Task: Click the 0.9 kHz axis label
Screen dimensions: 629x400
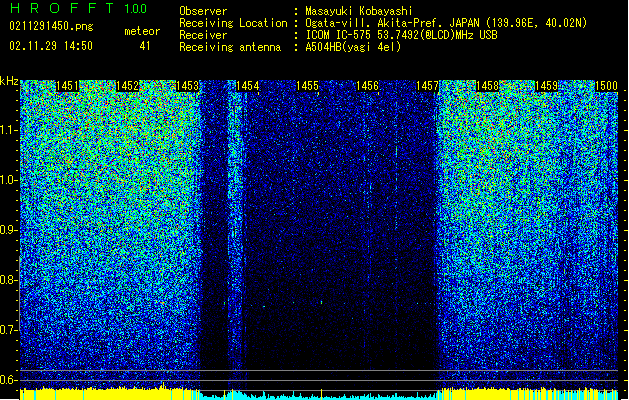Action: pyautogui.click(x=8, y=230)
